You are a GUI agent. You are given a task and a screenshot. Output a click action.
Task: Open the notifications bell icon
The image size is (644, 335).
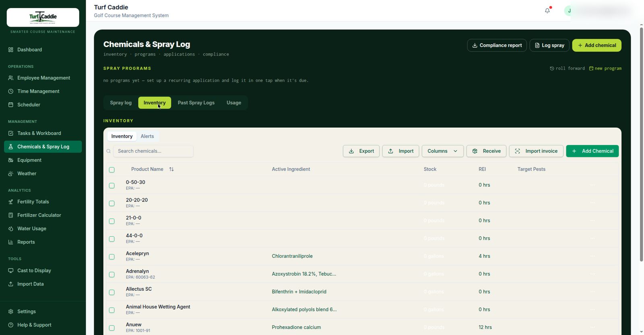[x=547, y=11]
